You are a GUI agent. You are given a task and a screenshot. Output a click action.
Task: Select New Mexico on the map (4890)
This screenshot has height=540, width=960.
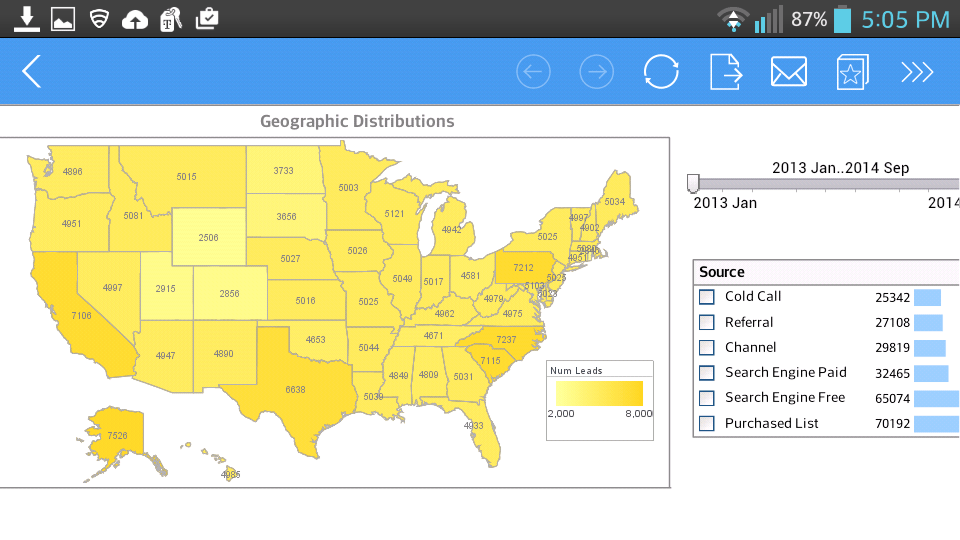point(223,353)
